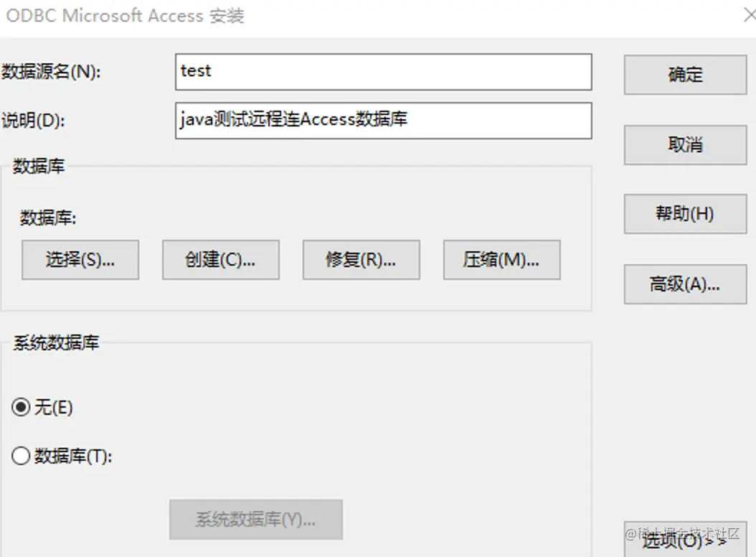
Task: Open 高级(A)... advanced settings
Action: pyautogui.click(x=685, y=284)
